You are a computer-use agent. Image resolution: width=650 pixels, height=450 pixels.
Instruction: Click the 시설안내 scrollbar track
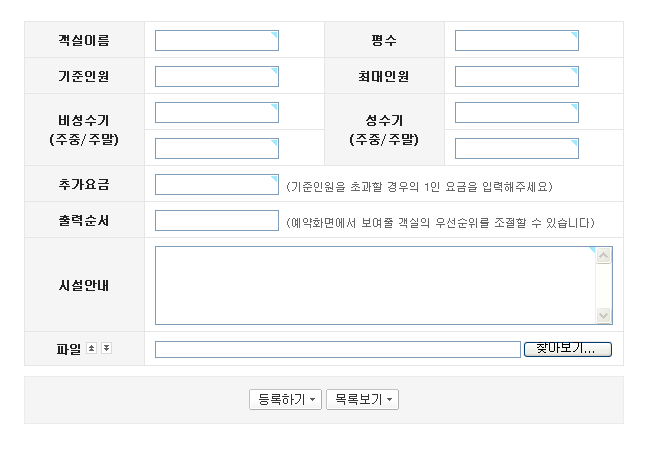point(603,285)
